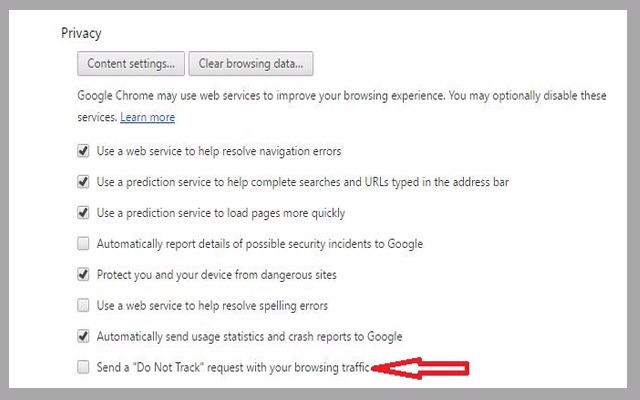The height and width of the screenshot is (400, 640).
Task: Click the "Automatically send usage statistics" label text
Action: point(249,337)
